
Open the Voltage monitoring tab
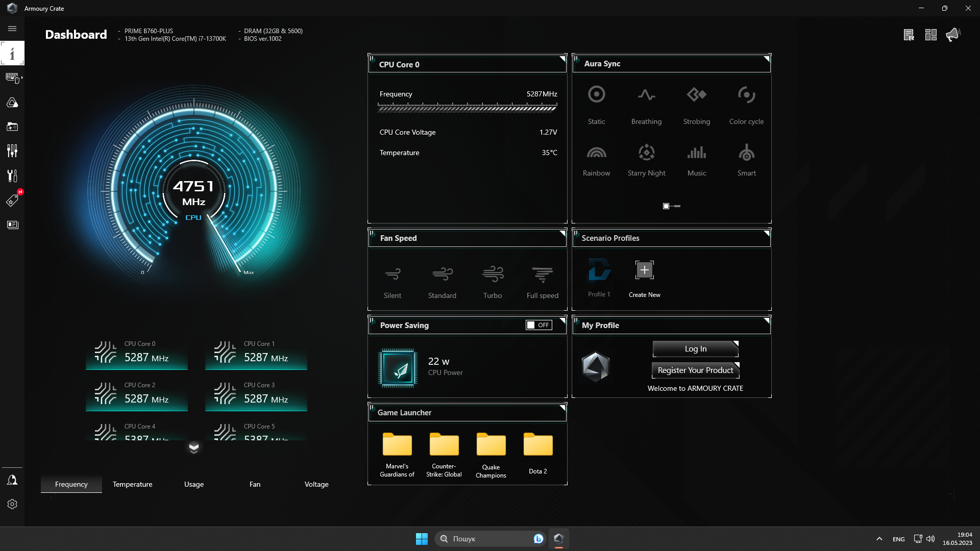[x=316, y=484]
